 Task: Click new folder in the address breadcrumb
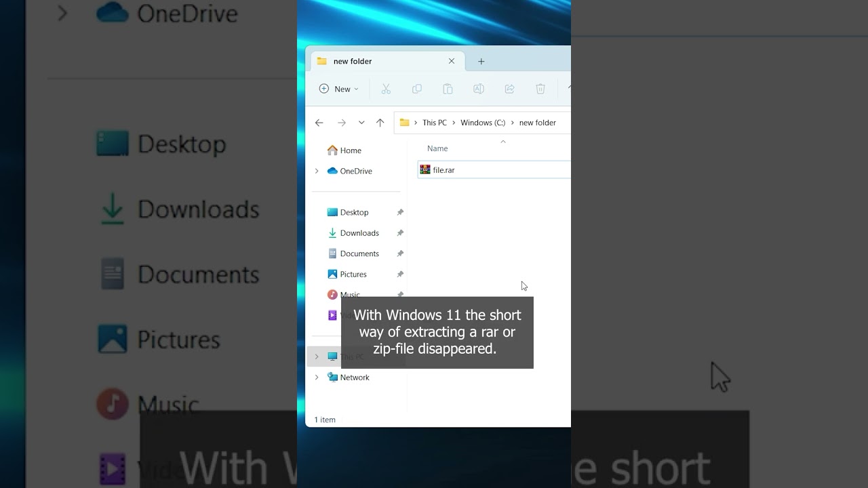tap(538, 123)
